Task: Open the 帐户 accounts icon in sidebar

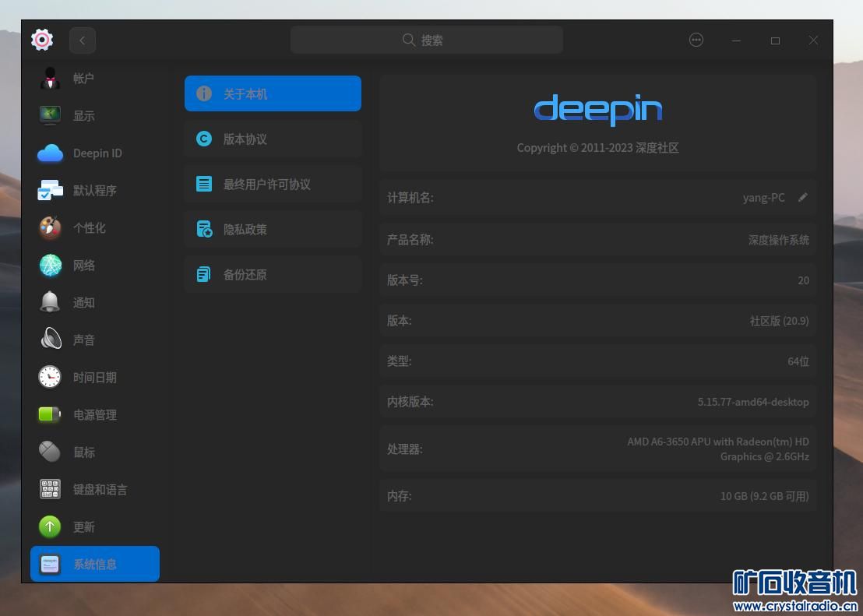Action: (50, 78)
